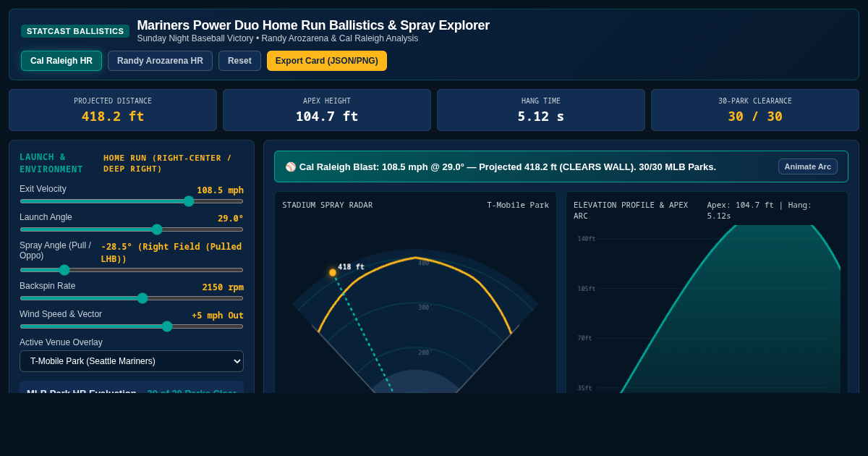Click the STADIUM SPRAY RADAR heading

pos(328,206)
